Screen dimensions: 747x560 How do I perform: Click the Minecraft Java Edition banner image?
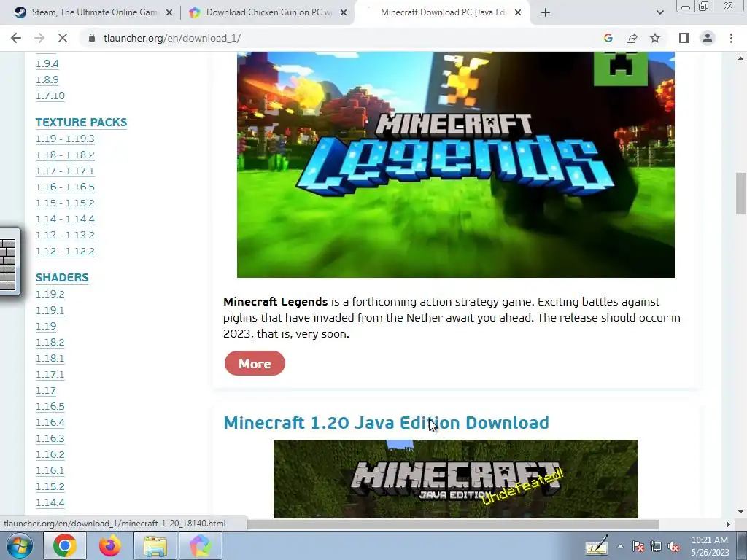456,479
